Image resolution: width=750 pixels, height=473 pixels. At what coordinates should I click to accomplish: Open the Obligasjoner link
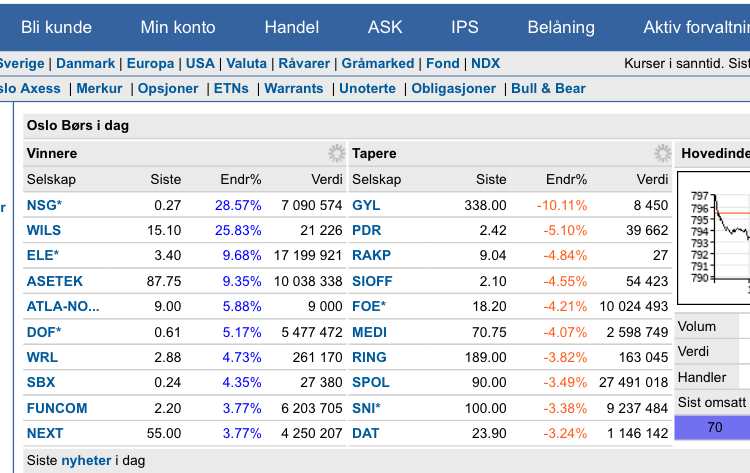point(454,88)
